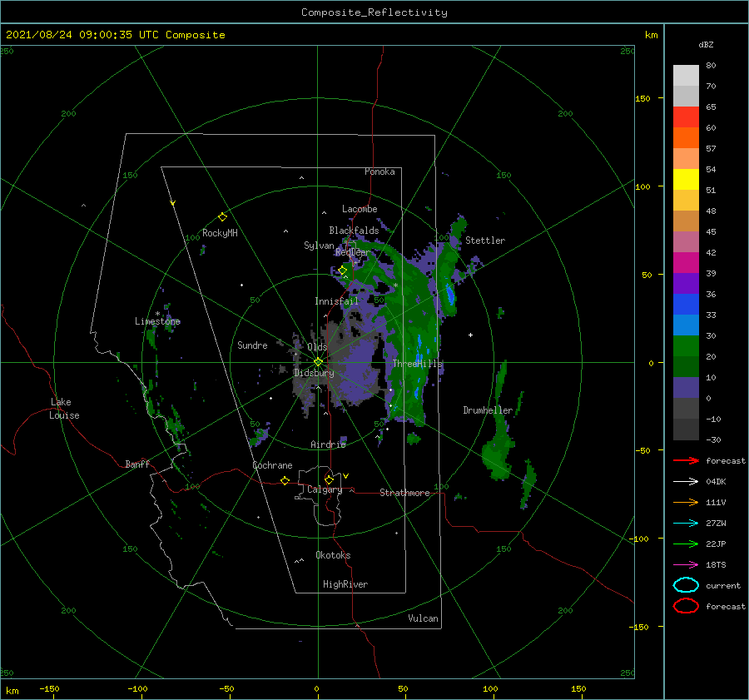Click the asterisk marker above Limestone label
This screenshot has width=749, height=700.
click(157, 314)
